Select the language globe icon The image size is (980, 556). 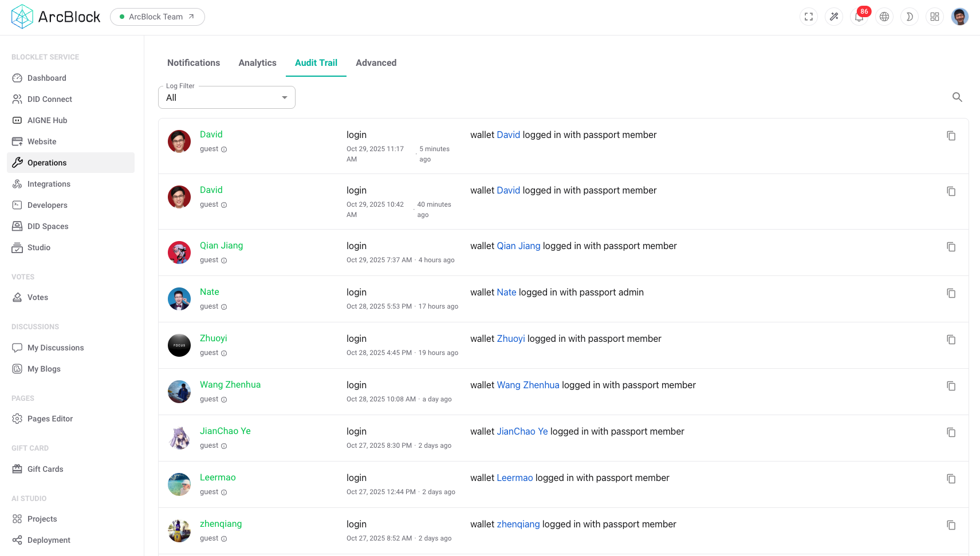click(x=884, y=17)
